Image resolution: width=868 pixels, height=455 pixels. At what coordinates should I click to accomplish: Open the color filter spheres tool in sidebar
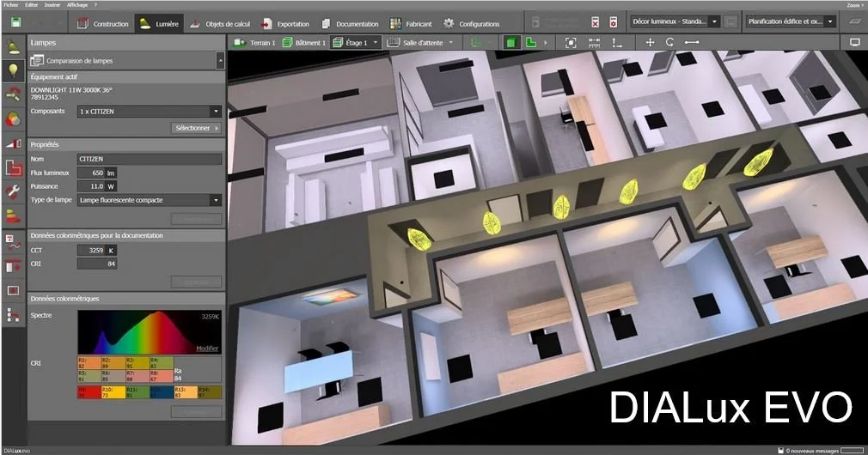point(13,118)
